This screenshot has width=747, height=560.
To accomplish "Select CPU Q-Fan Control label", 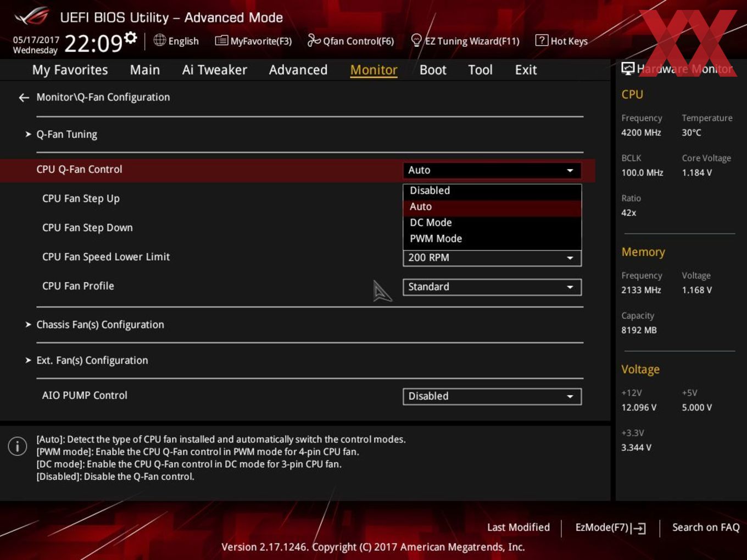I will click(79, 169).
